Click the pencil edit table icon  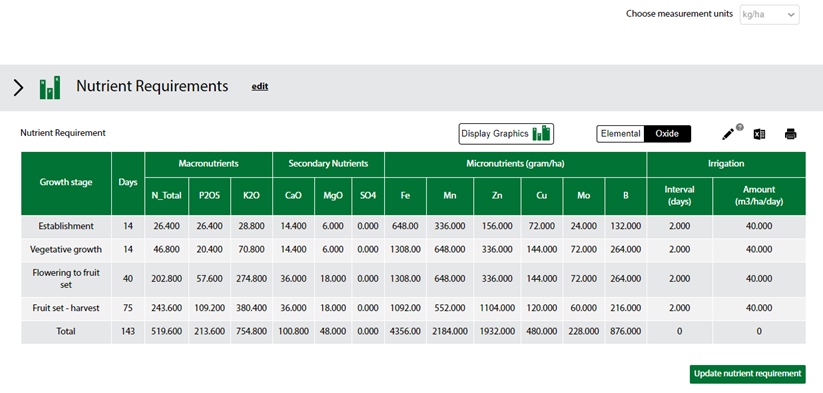727,135
